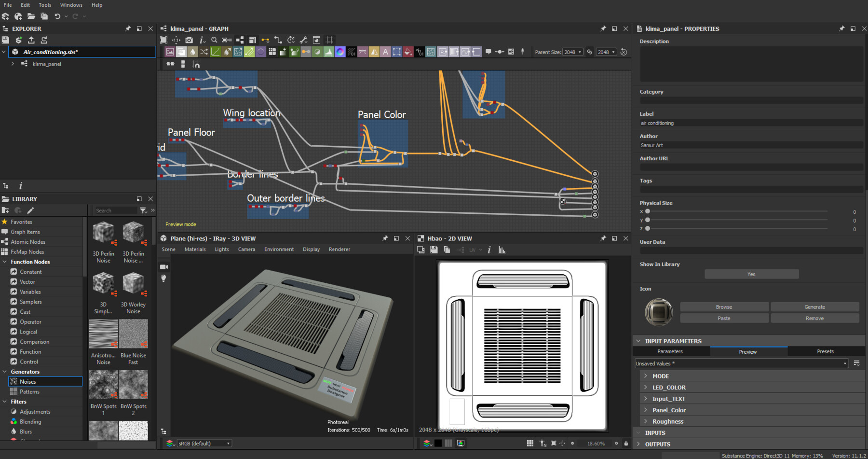The height and width of the screenshot is (459, 868).
Task: Switch to the Presets tab in Input Parameters
Action: (x=826, y=351)
